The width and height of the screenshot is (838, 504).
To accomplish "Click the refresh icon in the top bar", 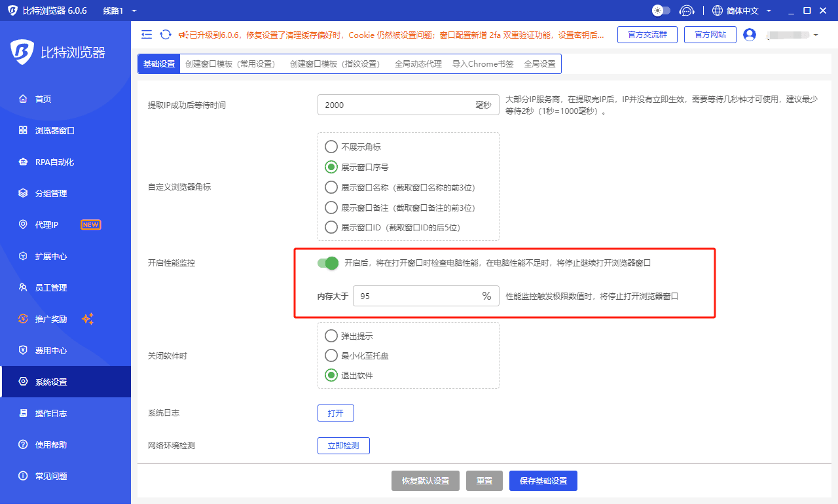I will [166, 34].
